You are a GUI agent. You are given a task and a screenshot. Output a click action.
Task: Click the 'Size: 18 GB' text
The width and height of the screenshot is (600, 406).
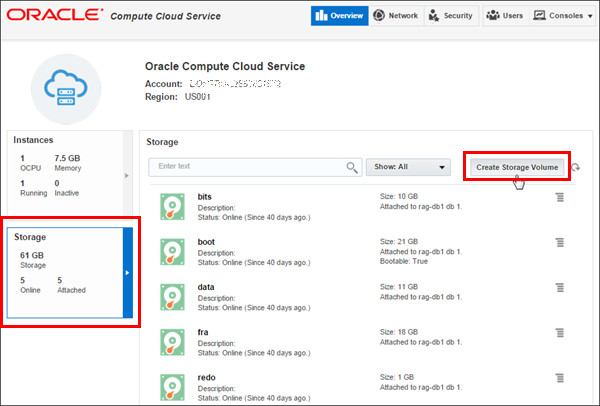pos(399,332)
